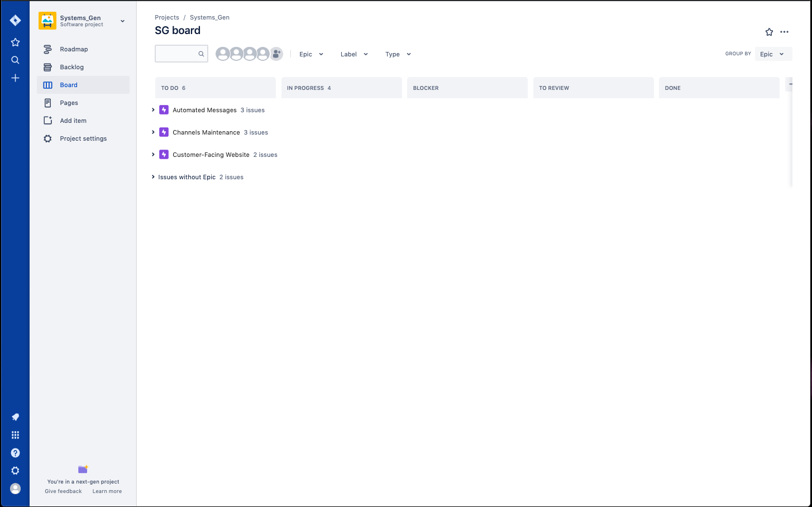This screenshot has height=507, width=812.
Task: Open the notifications megaphone icon
Action: pos(15,417)
